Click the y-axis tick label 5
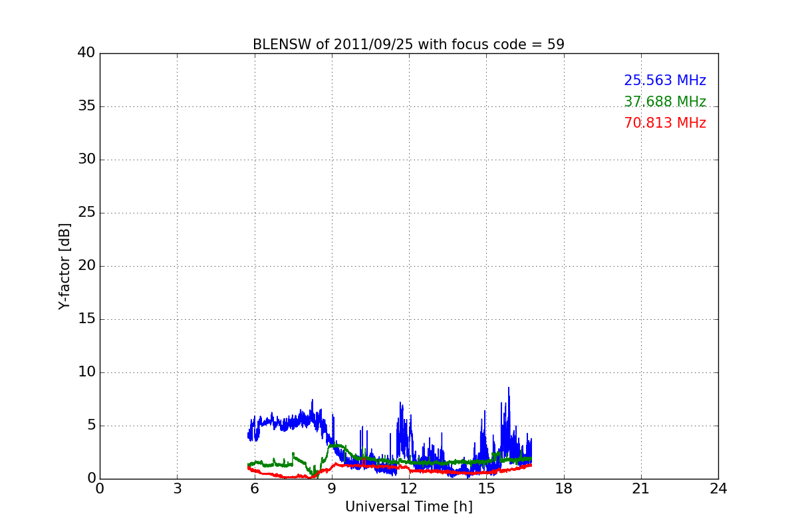This screenshot has width=798, height=532. [91, 426]
